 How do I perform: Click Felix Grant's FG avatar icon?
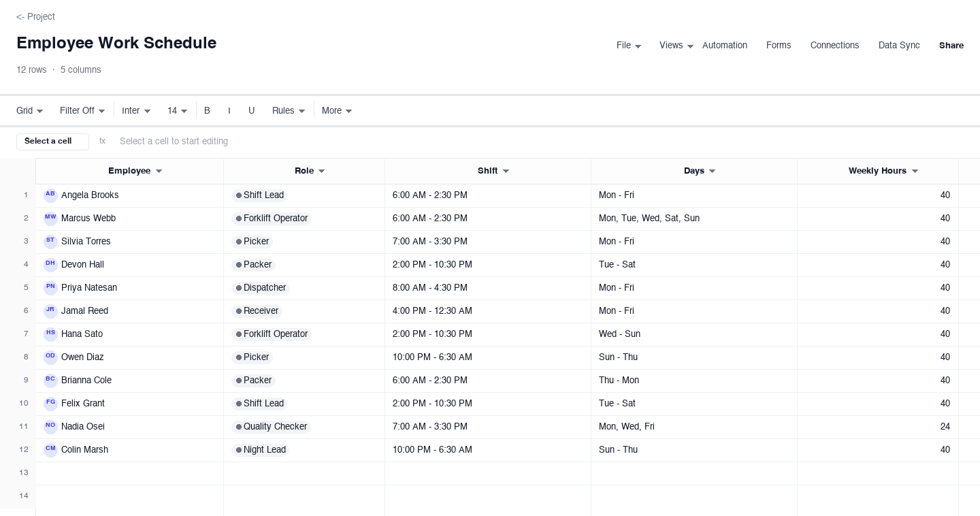point(50,404)
